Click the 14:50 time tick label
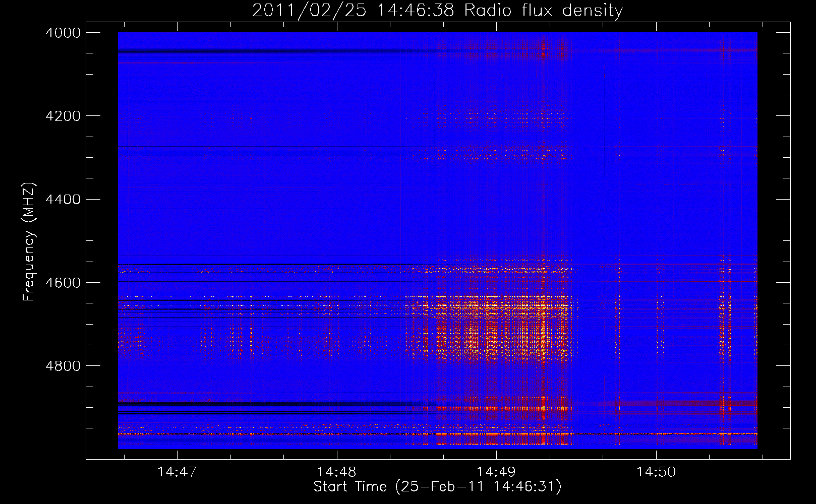This screenshot has height=504, width=816. pos(656,472)
